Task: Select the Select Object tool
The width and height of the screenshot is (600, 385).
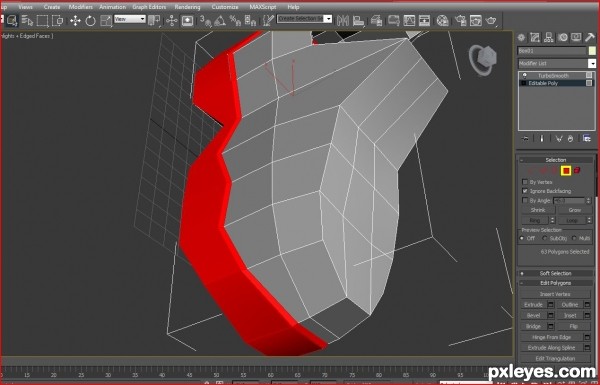Action: (x=11, y=20)
